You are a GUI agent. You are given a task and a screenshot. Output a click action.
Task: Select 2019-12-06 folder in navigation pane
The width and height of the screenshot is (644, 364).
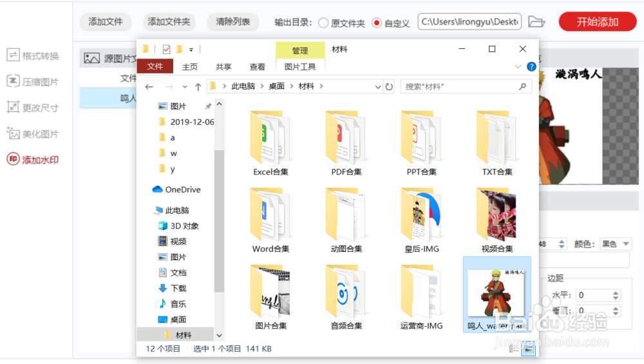tap(186, 122)
